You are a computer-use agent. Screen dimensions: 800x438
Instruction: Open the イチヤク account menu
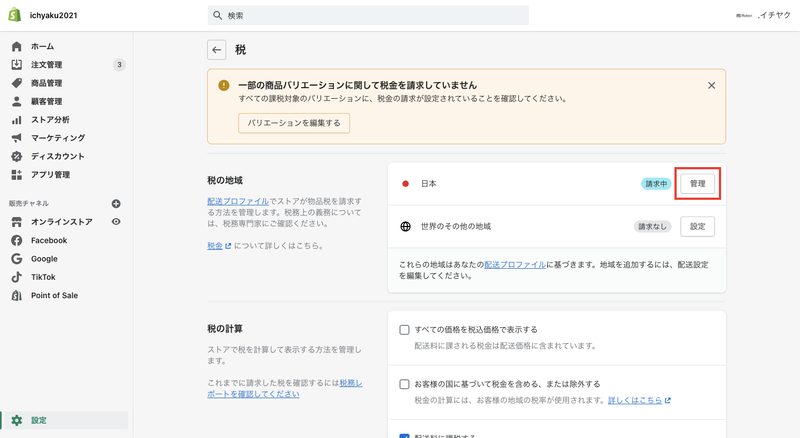coord(763,15)
